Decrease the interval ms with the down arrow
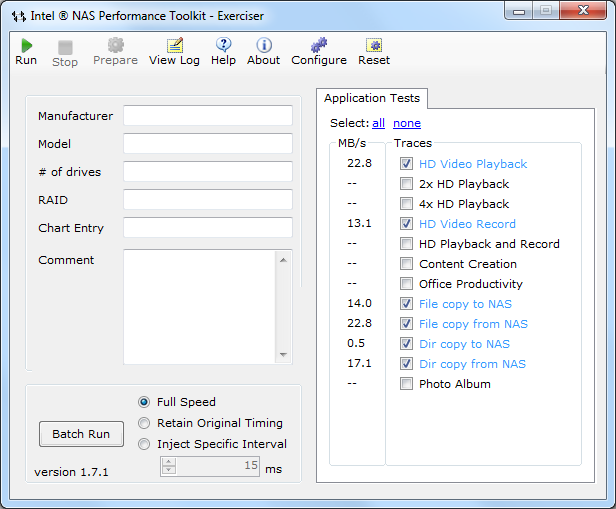The width and height of the screenshot is (616, 509). click(169, 470)
